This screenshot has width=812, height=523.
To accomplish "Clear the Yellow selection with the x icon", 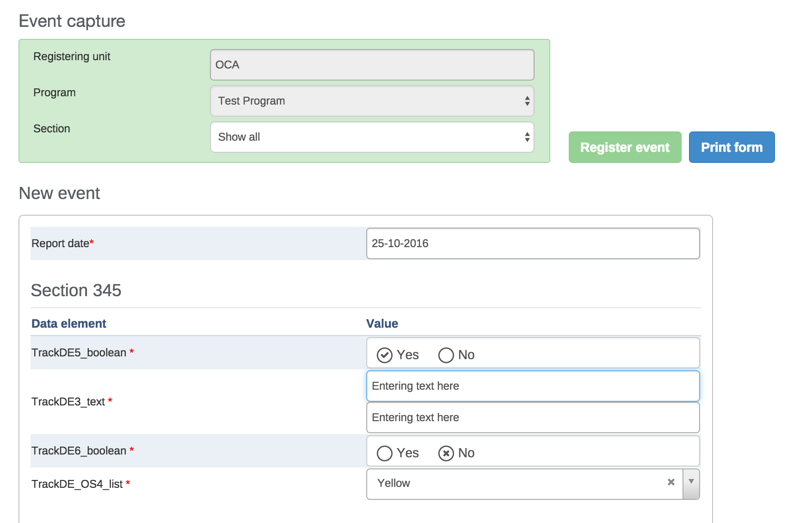I will click(x=671, y=482).
